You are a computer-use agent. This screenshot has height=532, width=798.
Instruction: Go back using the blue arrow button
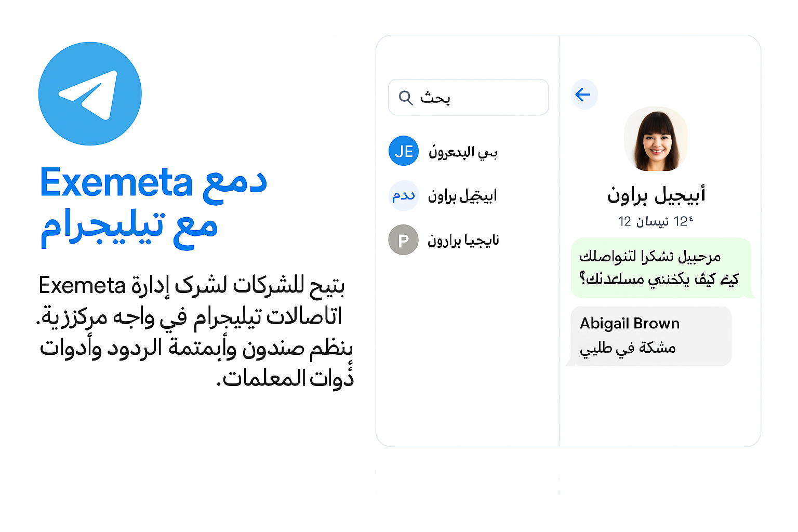[584, 95]
